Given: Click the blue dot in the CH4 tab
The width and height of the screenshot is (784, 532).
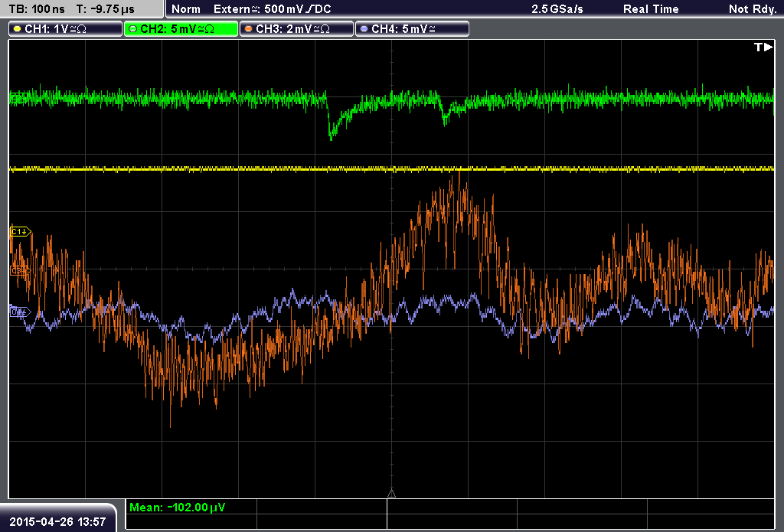Looking at the screenshot, I should coord(364,29).
